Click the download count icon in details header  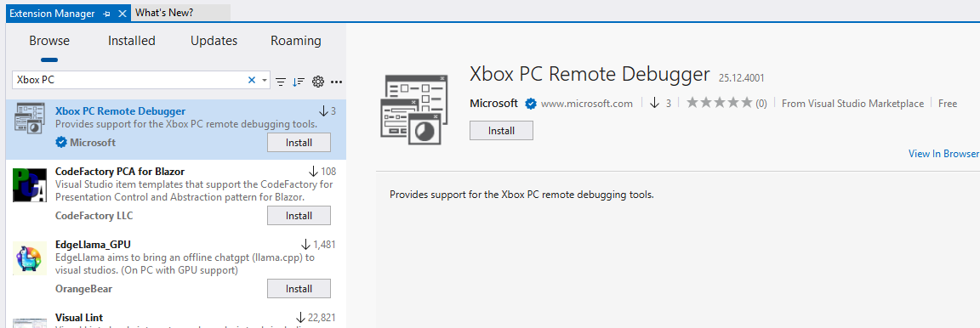(x=655, y=103)
